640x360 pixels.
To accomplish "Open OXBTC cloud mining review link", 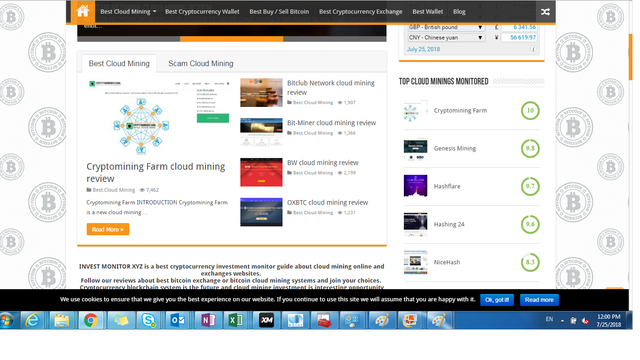I will coord(327,202).
